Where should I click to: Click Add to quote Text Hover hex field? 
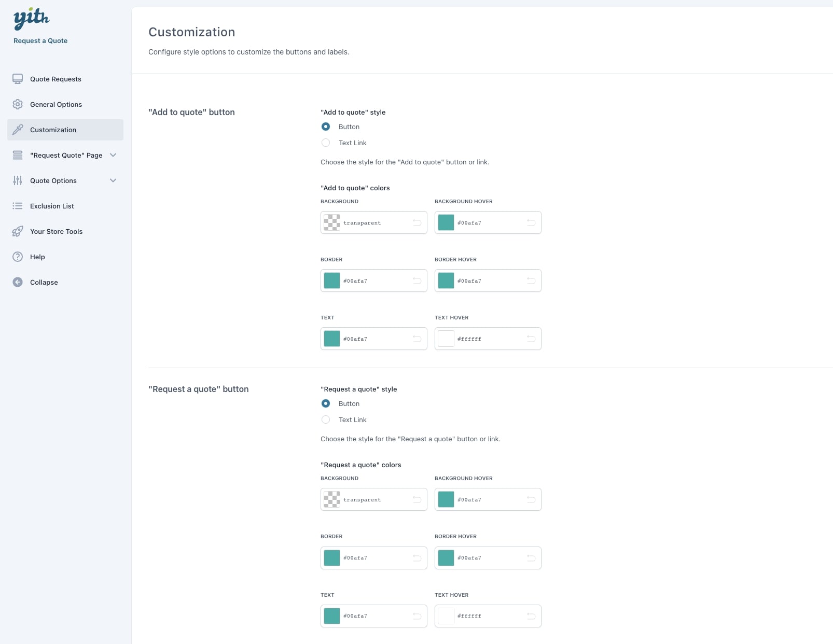click(x=488, y=339)
